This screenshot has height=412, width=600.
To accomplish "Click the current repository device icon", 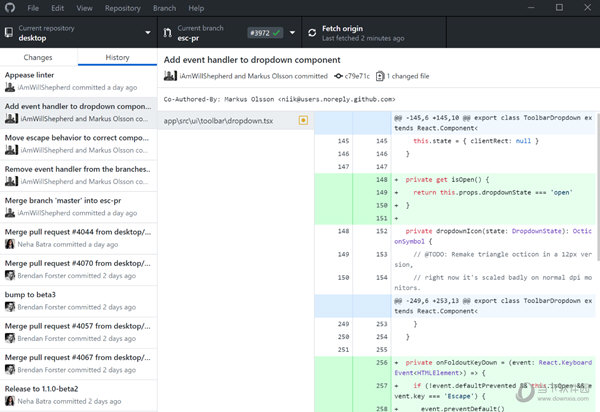I will pyautogui.click(x=10, y=33).
